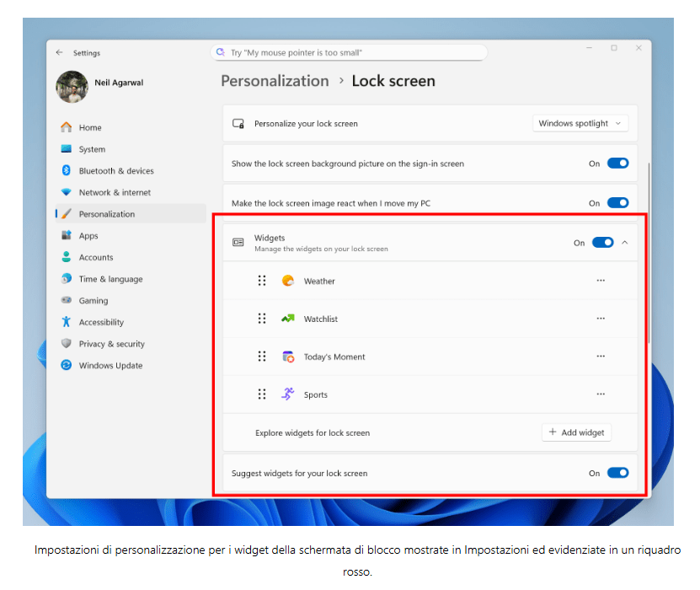Go to Bluetooth & devices settings

click(x=115, y=171)
